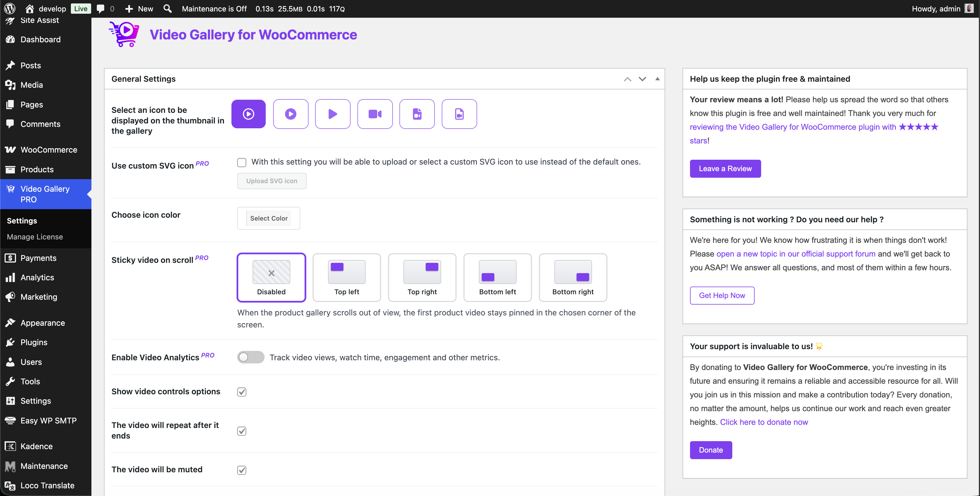
Task: Move General Settings panel down
Action: click(642, 79)
